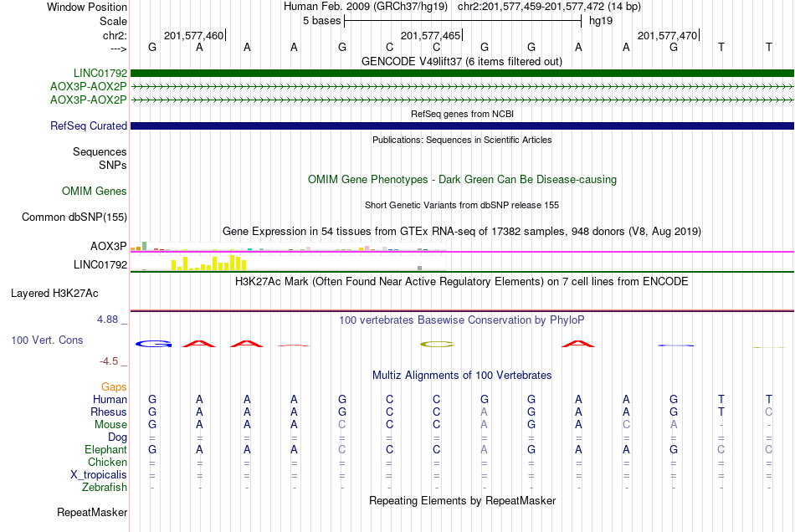Open GTEx Gene Expression in 54 tissues title
Screen dimensions: 795x532
tap(462, 232)
